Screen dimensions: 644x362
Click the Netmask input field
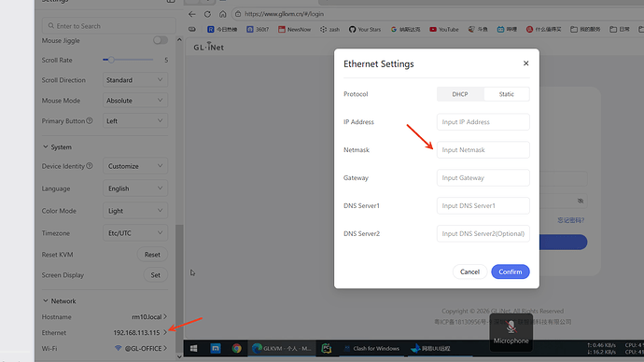tap(483, 150)
